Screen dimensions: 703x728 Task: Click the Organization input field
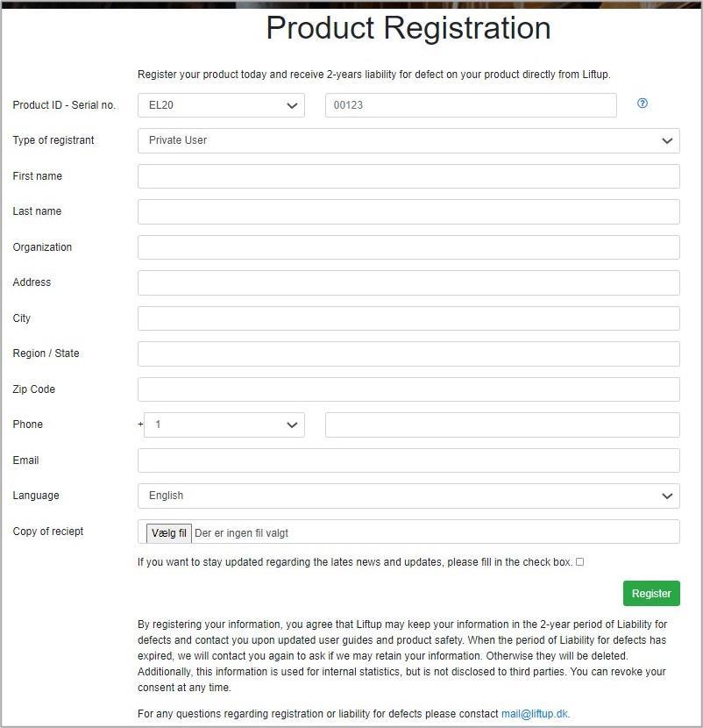coord(408,247)
